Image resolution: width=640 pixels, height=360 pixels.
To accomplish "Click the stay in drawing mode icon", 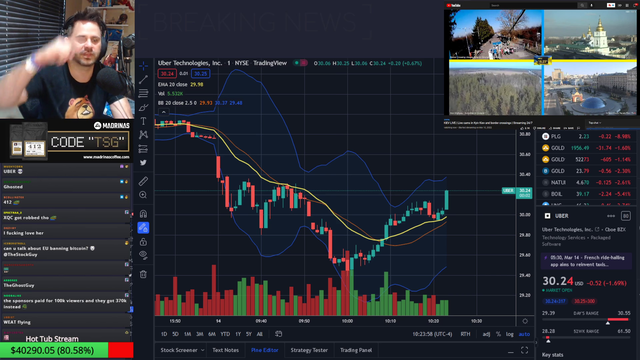I will 143,227.
